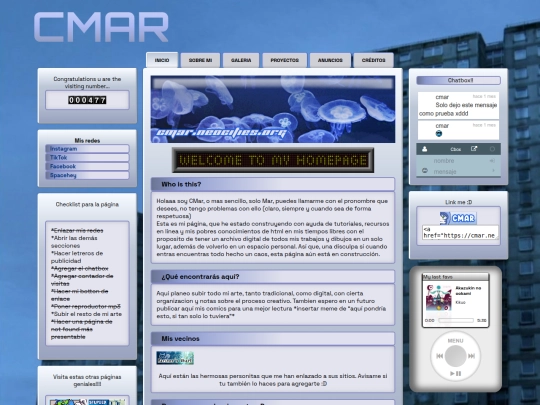Select the Link me embed code box
Image resolution: width=540 pixels, height=405 pixels.
tap(460, 233)
